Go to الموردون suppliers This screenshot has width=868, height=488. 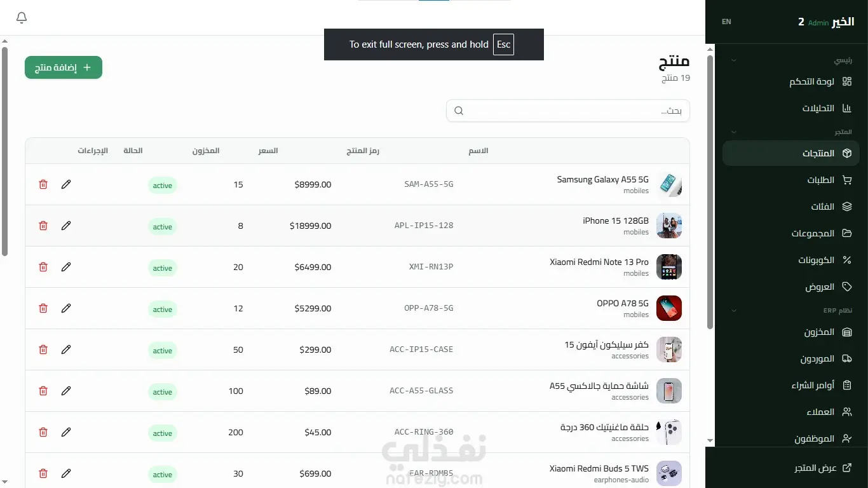click(x=791, y=358)
